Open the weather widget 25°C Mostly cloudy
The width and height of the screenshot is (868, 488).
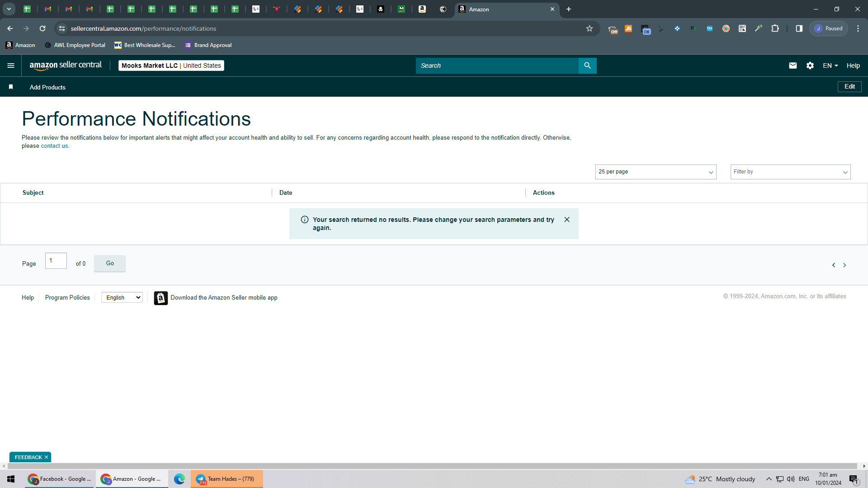tap(720, 479)
